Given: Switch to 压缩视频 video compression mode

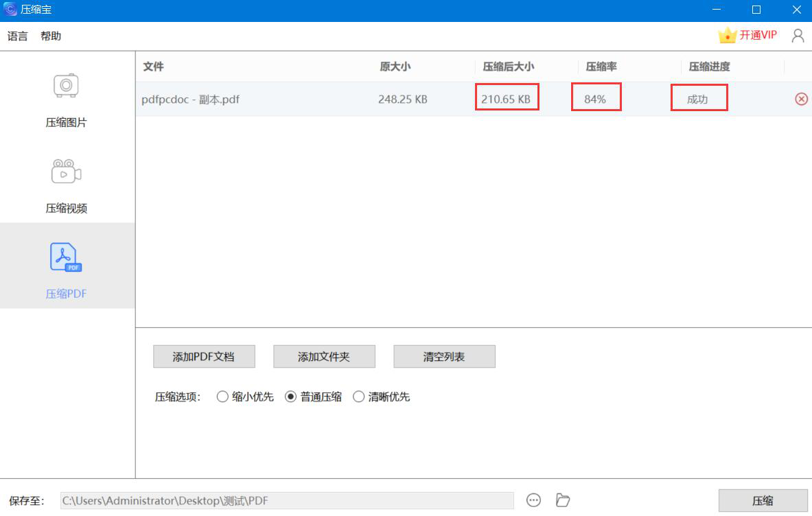Looking at the screenshot, I should point(66,187).
